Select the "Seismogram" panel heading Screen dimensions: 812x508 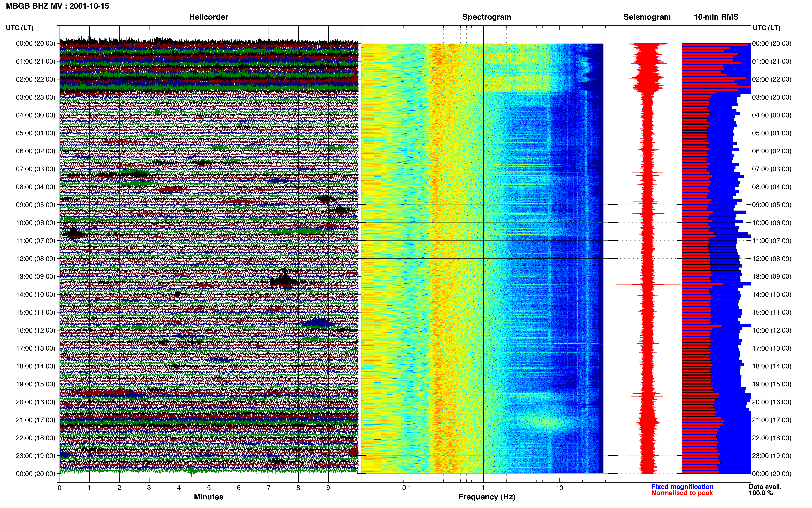(x=647, y=17)
